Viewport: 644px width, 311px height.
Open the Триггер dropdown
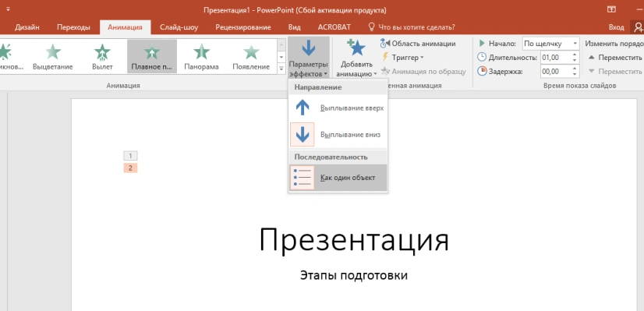402,57
